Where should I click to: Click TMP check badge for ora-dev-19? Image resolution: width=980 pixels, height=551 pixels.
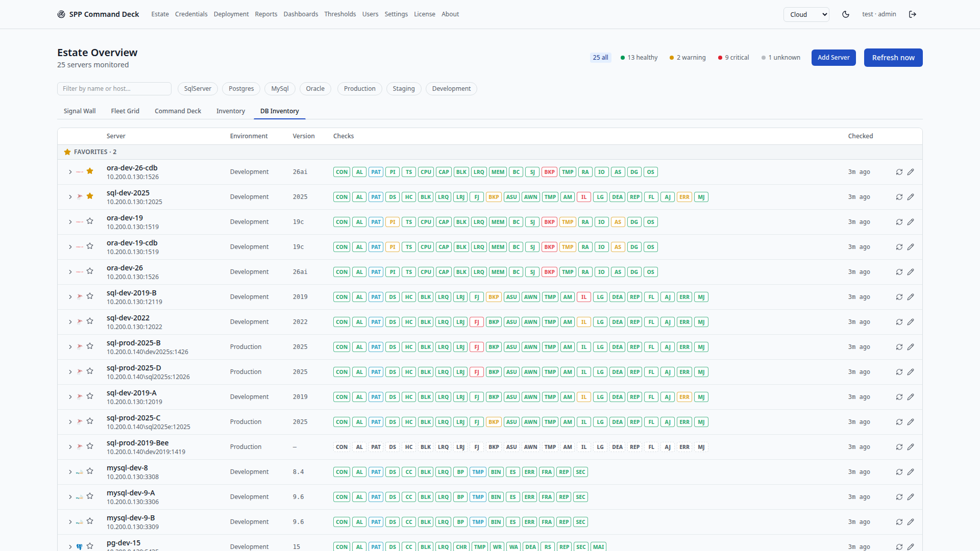click(x=568, y=222)
